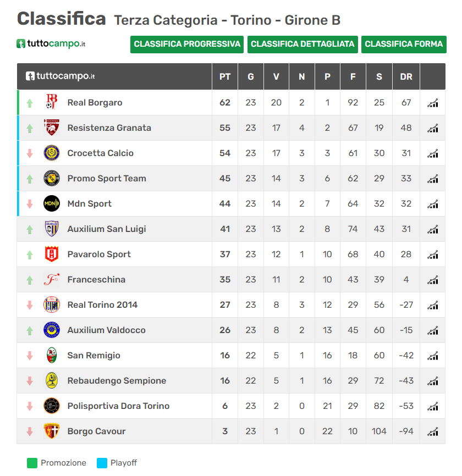462x476 pixels.
Task: Open the Classifica Progressiva tab
Action: click(x=187, y=44)
